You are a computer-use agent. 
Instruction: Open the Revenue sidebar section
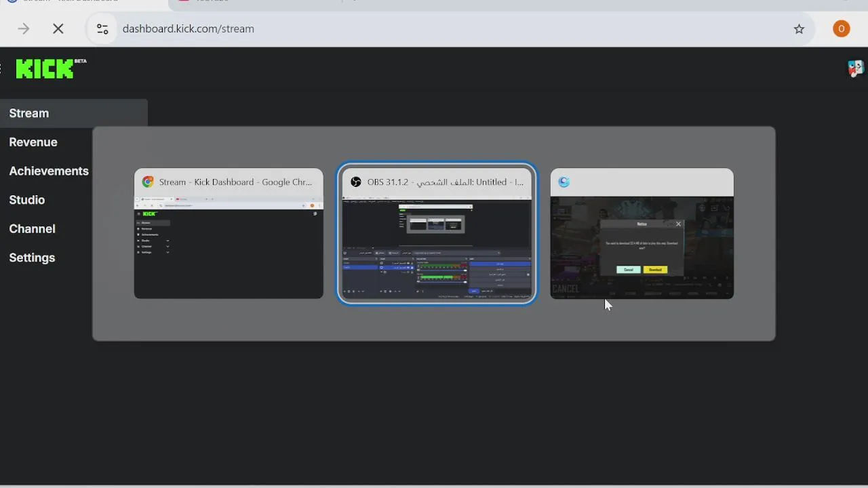pyautogui.click(x=33, y=142)
